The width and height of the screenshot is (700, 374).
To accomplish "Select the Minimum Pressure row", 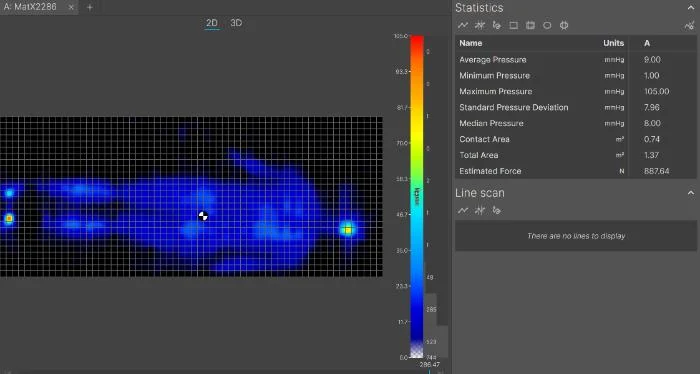I will (x=575, y=75).
